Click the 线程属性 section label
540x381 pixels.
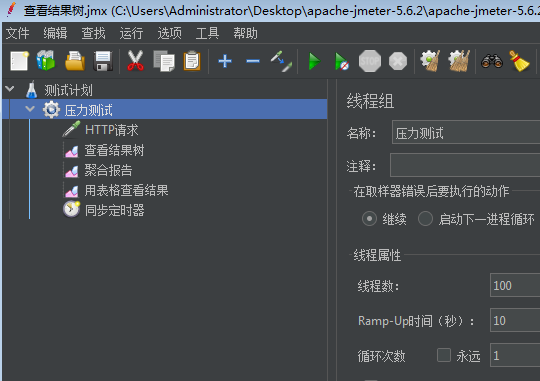coord(377,255)
